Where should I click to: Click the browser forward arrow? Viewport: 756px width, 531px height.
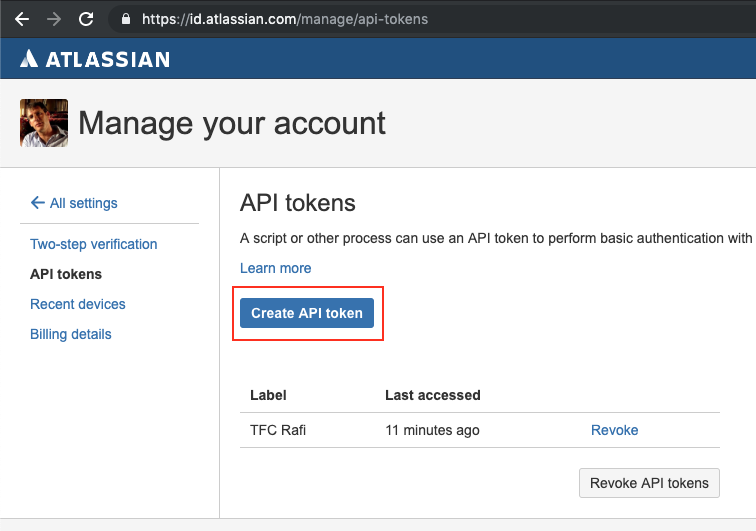click(x=54, y=19)
